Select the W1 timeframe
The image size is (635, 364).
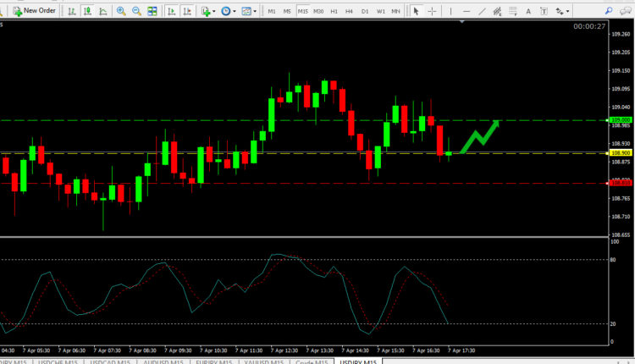[x=381, y=11]
